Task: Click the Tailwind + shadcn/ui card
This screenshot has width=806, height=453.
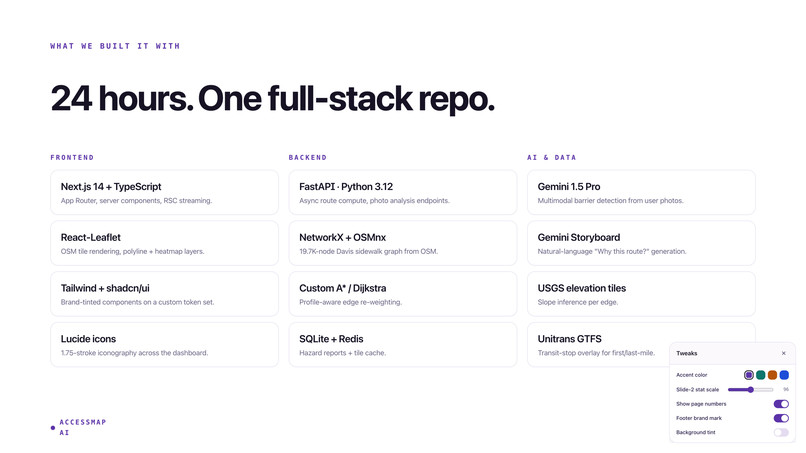Action: click(164, 294)
